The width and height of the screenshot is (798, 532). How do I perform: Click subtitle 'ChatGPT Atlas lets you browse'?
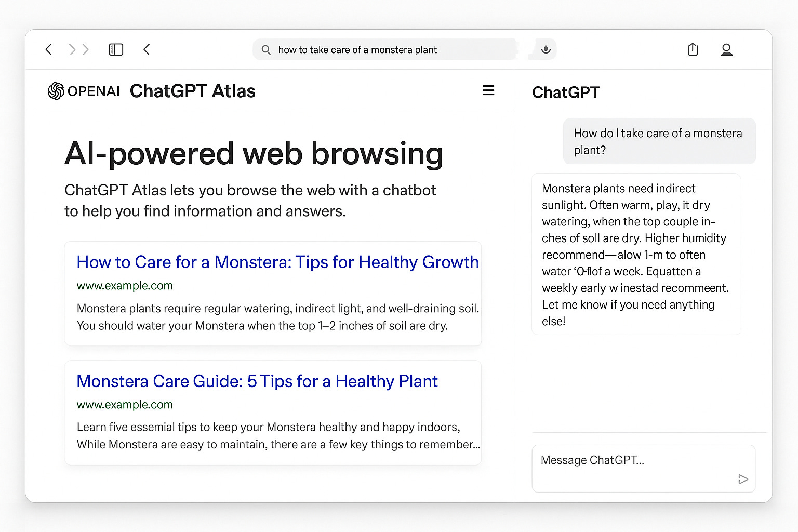pyautogui.click(x=250, y=201)
